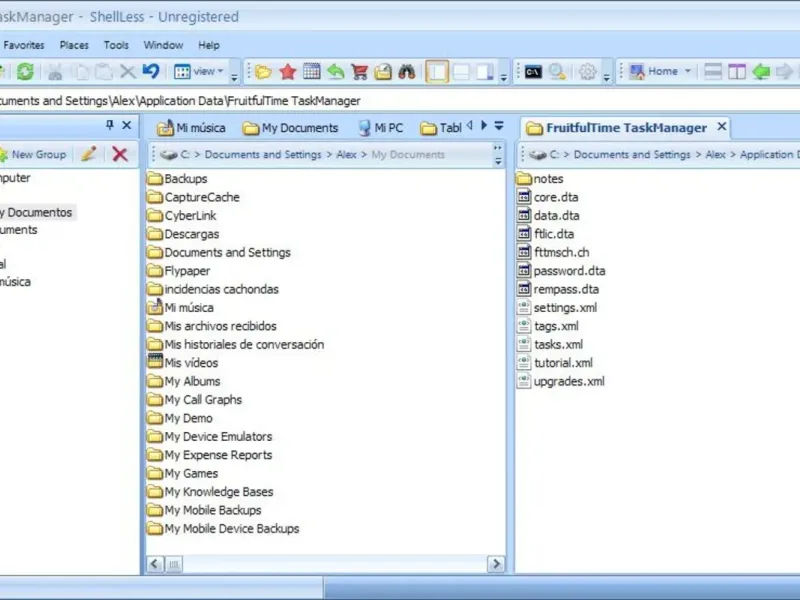Click the disabled cut scissors icon
The image size is (800, 600).
coord(55,71)
